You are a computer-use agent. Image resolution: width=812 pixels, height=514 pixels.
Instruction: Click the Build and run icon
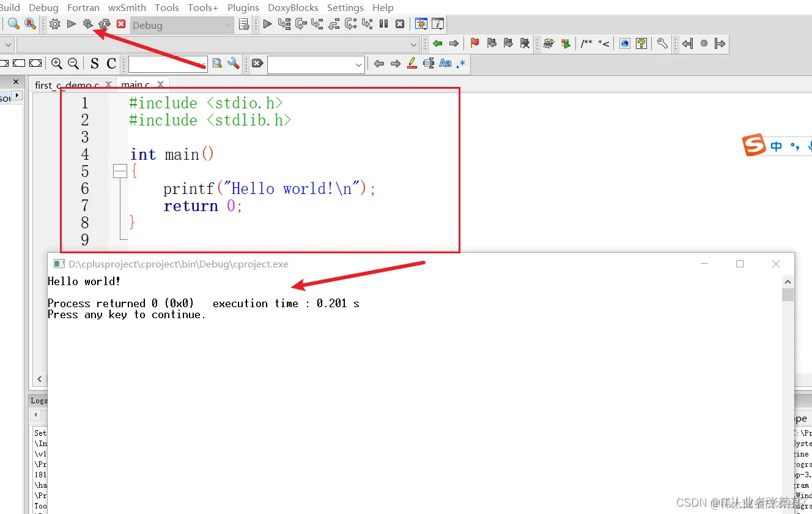(x=88, y=24)
